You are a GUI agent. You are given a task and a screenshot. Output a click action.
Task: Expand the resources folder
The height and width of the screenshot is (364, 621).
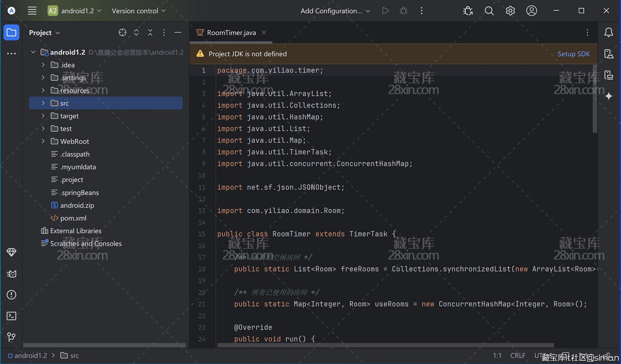(x=43, y=90)
